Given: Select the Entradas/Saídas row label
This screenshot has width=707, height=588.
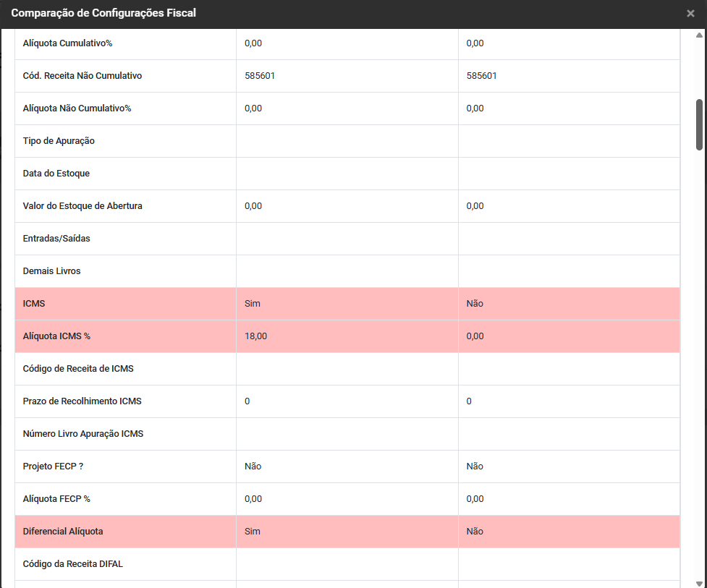Looking at the screenshot, I should [56, 239].
